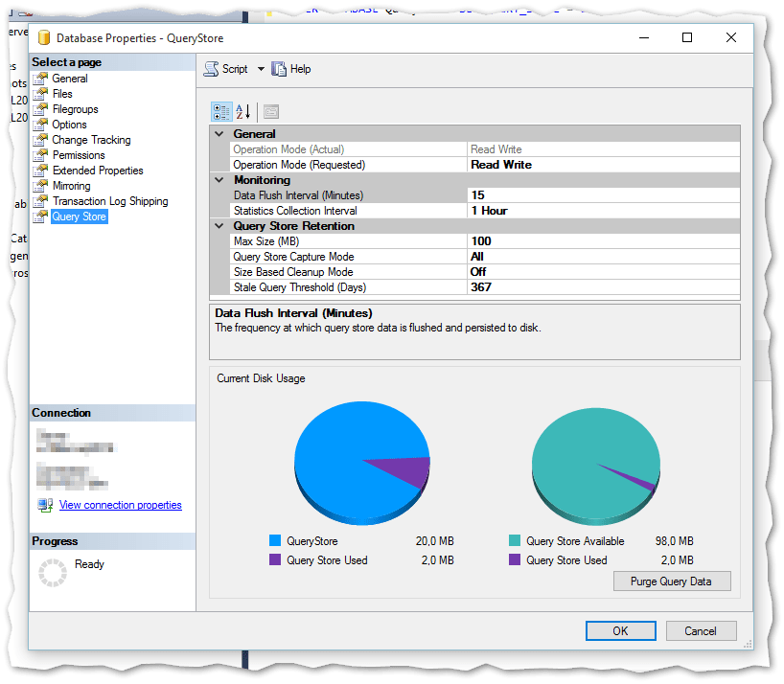
Task: Click purple Query Store Used swatch under QueryStore
Action: 275,559
